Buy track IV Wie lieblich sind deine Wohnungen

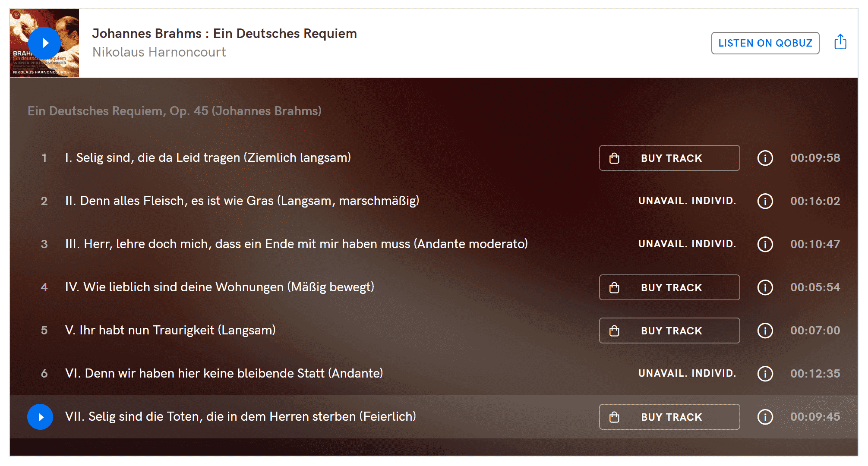point(669,287)
